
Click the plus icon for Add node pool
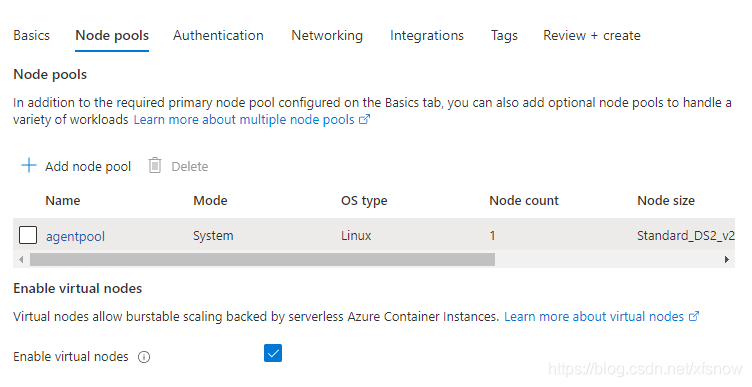pos(29,165)
